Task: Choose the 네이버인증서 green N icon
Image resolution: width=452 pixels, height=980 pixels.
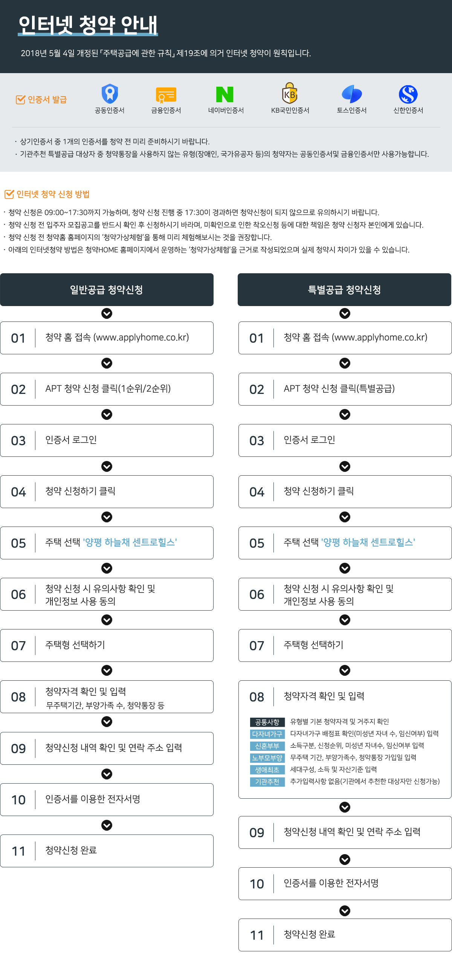Action: 224,94
